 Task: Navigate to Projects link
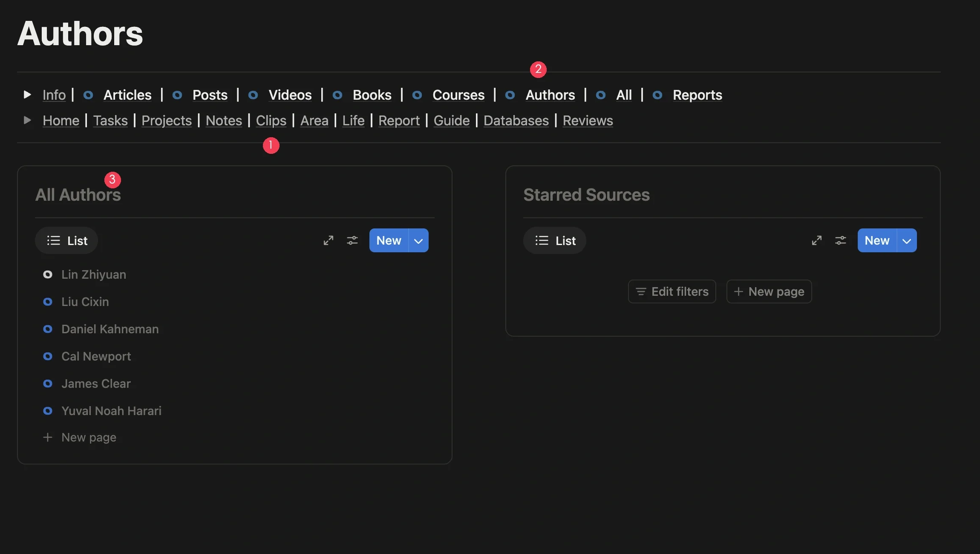click(167, 121)
